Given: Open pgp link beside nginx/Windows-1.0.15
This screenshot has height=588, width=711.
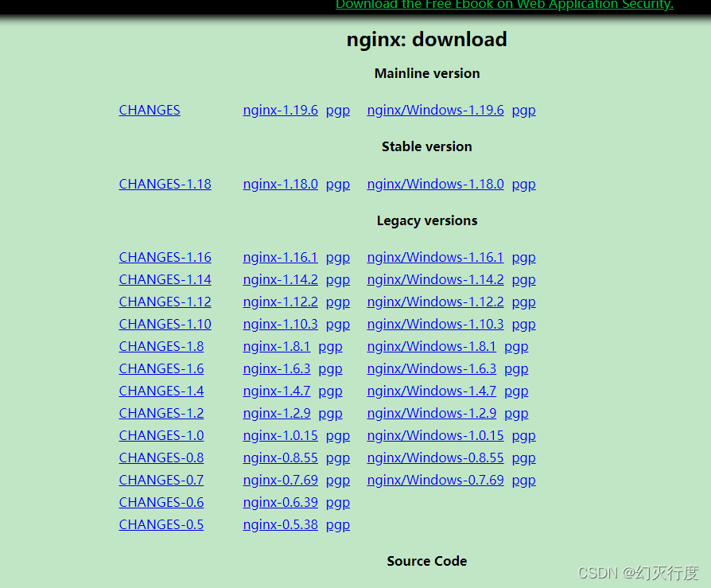Looking at the screenshot, I should click(524, 435).
